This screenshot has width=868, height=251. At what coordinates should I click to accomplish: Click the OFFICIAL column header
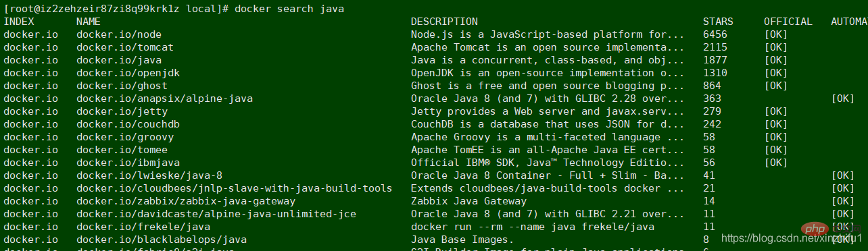tap(788, 22)
